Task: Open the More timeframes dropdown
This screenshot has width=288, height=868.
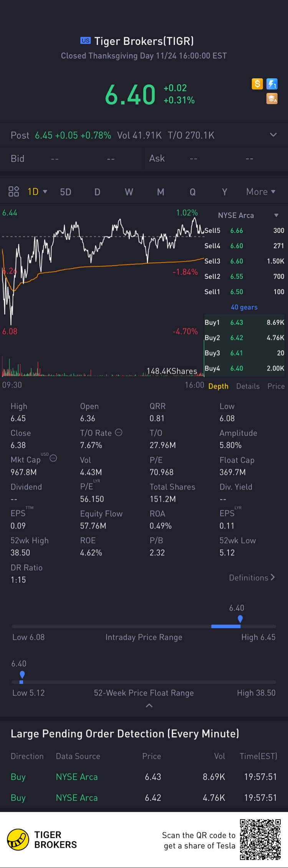Action: coord(261,192)
